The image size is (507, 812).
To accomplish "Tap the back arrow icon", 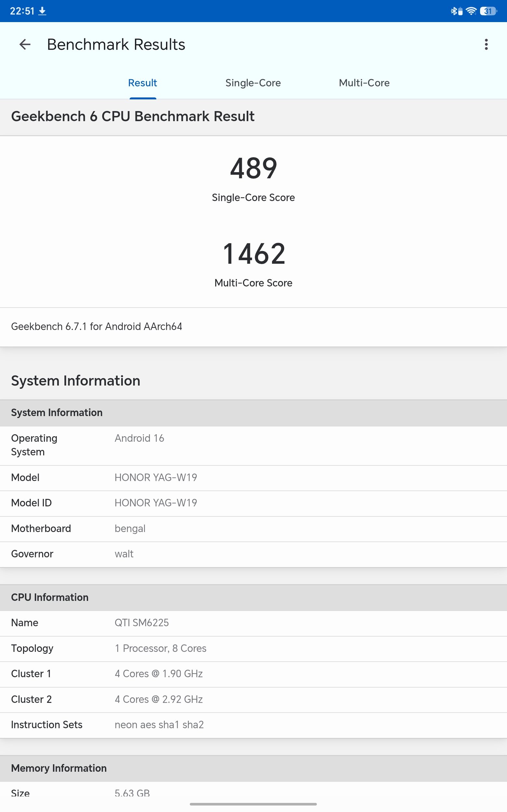I will (x=25, y=44).
